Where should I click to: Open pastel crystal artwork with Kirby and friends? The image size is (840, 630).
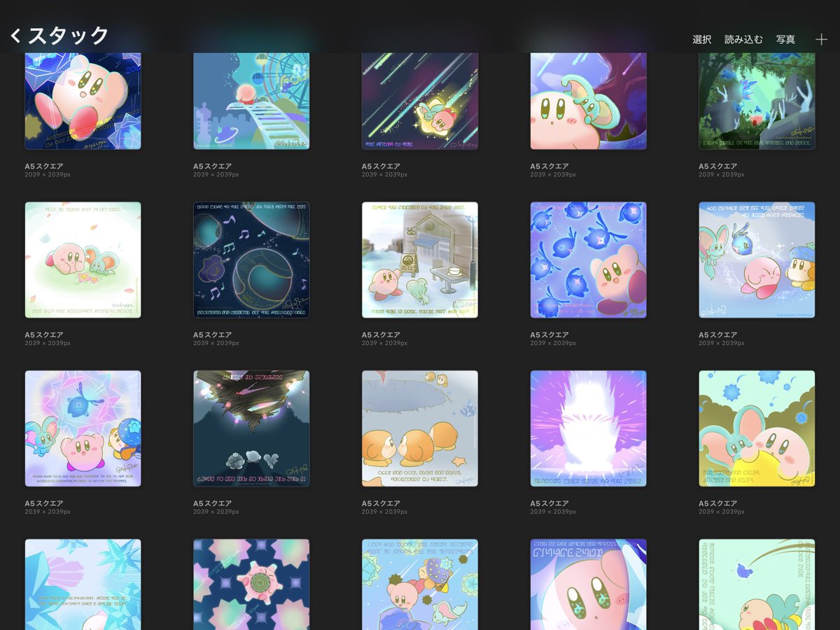click(x=83, y=428)
